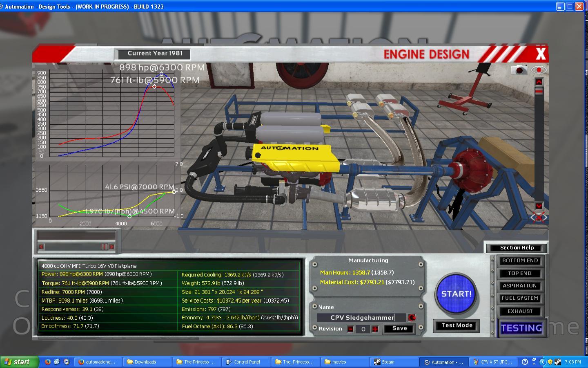Toggle the Test Mode button
Viewport: 588px width, 368px height.
pyautogui.click(x=457, y=325)
